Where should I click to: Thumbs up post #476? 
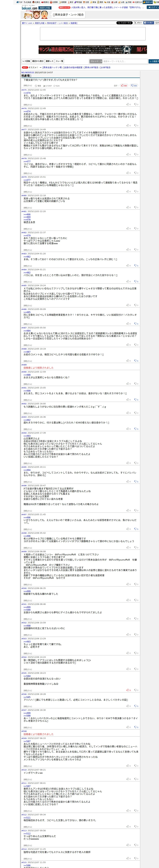click(x=128, y=126)
